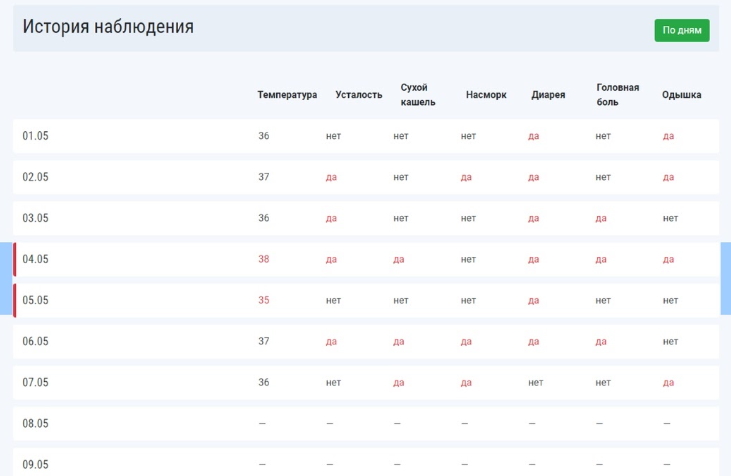Click the green По дням button

pos(682,30)
